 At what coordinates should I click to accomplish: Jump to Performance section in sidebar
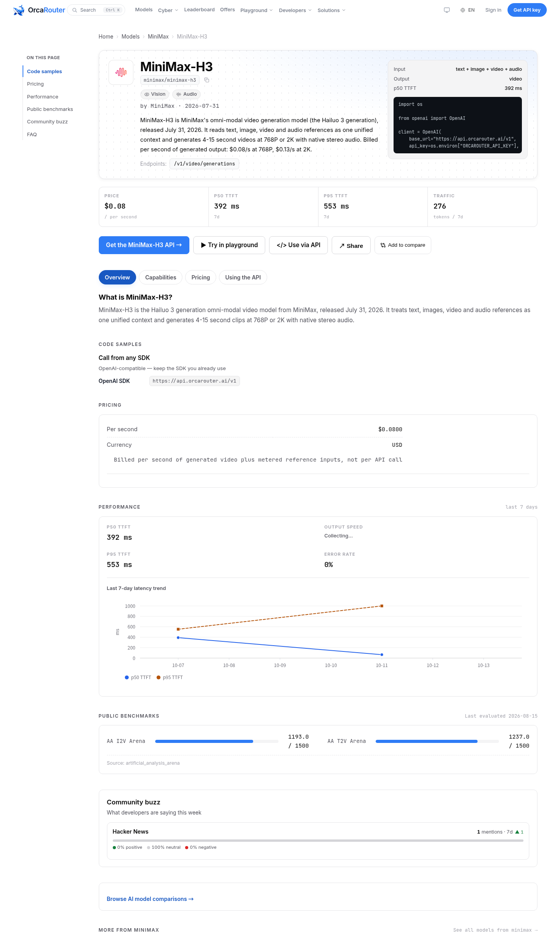point(43,97)
